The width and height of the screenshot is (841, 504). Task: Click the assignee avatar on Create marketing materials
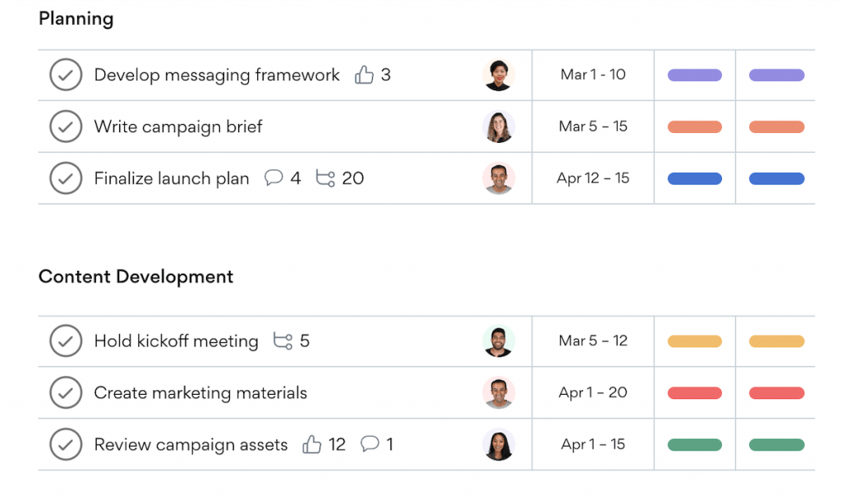click(499, 392)
